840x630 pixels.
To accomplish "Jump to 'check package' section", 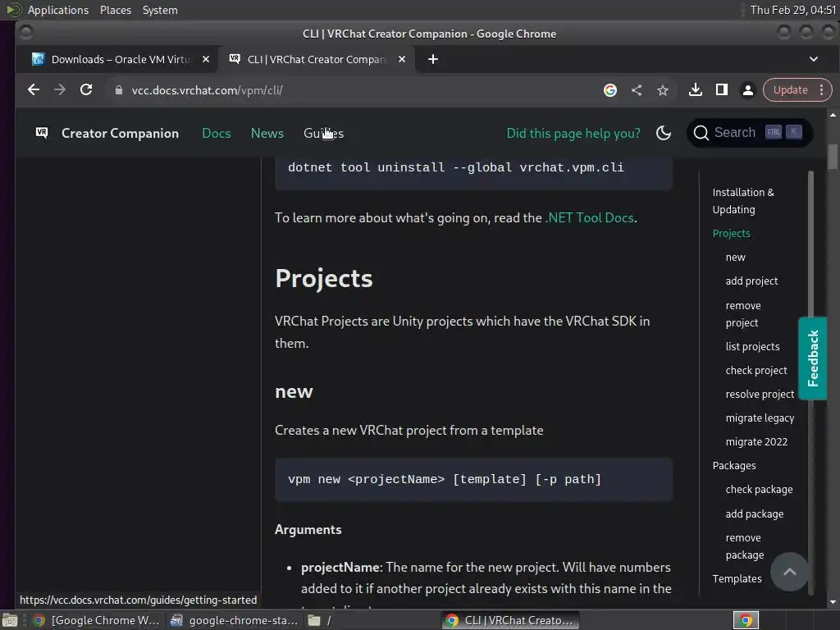I will point(759,490).
